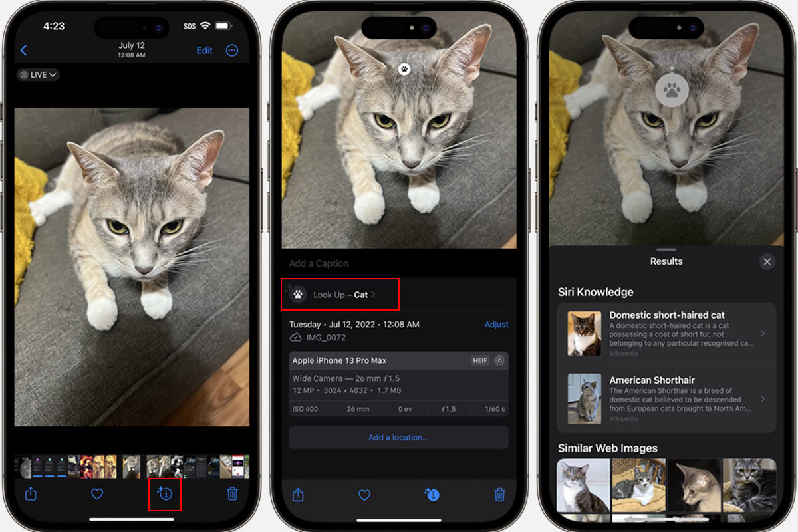Image resolution: width=798 pixels, height=532 pixels.
Task: Tap the red-boxed info icon with sparkles
Action: [x=165, y=494]
